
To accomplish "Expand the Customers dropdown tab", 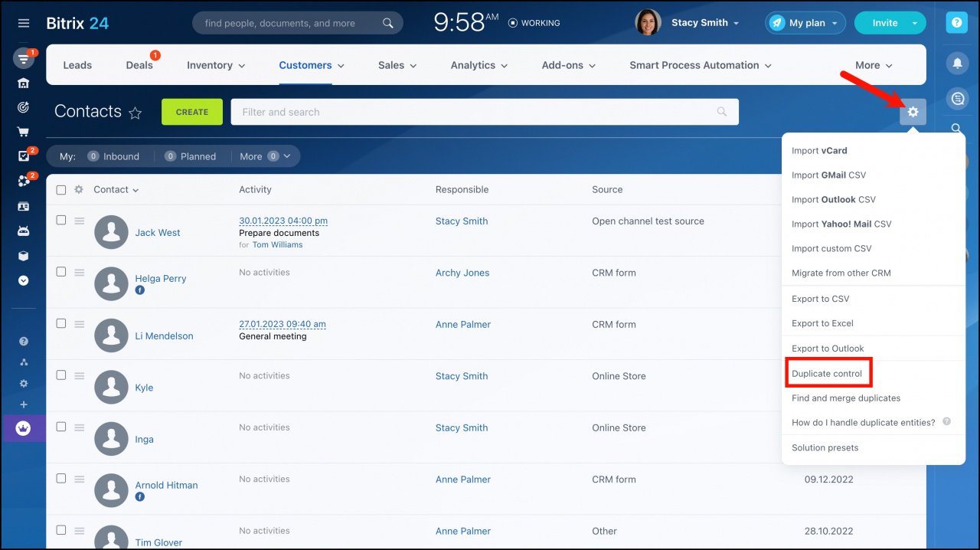I will point(312,65).
